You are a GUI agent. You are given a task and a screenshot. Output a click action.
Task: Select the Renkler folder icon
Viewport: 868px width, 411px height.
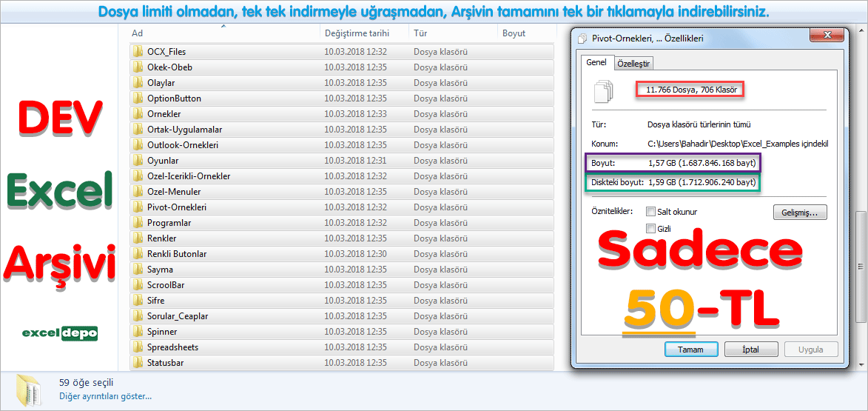tap(138, 238)
